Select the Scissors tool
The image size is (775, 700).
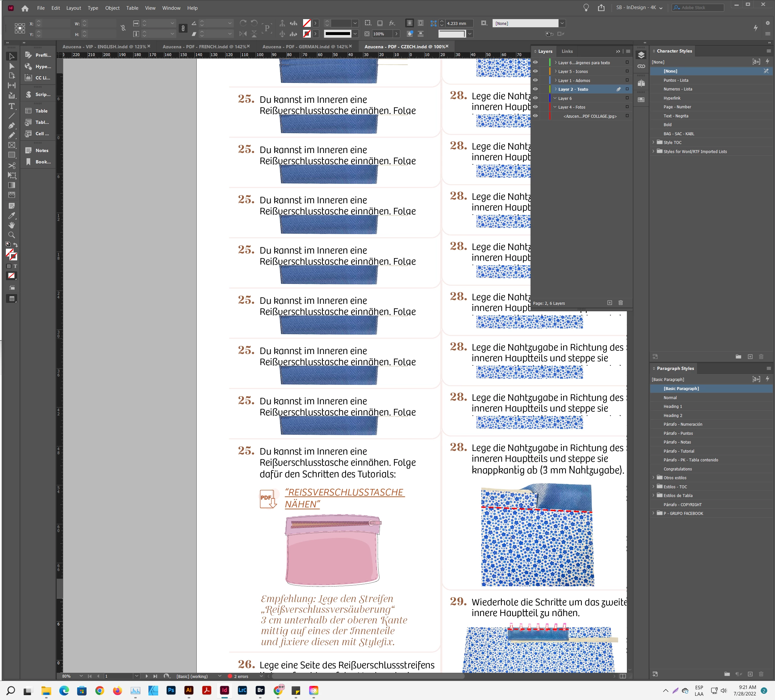point(12,165)
